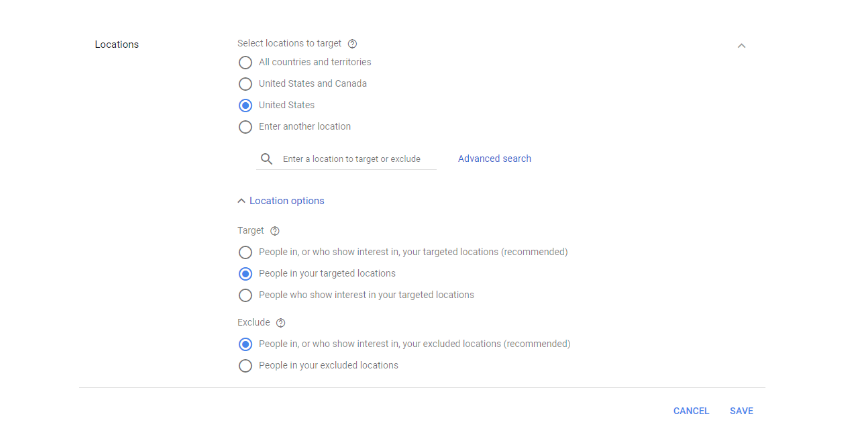Open help for Select locations to target
The width and height of the screenshot is (841, 436).
(352, 43)
